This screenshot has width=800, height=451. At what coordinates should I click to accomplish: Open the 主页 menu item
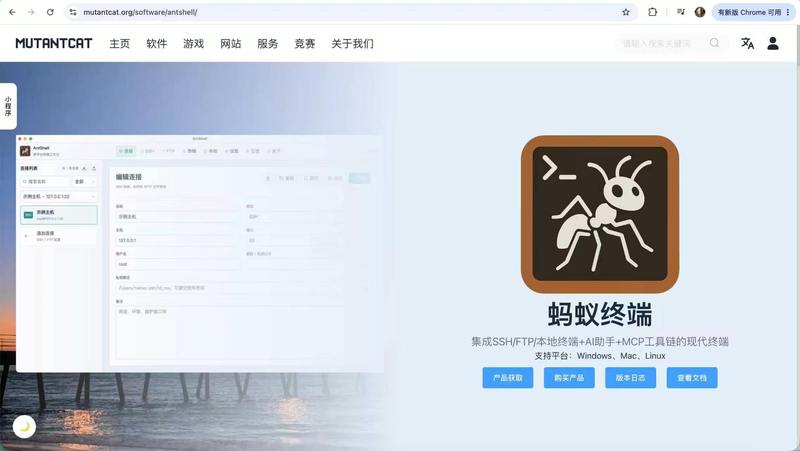tap(119, 43)
